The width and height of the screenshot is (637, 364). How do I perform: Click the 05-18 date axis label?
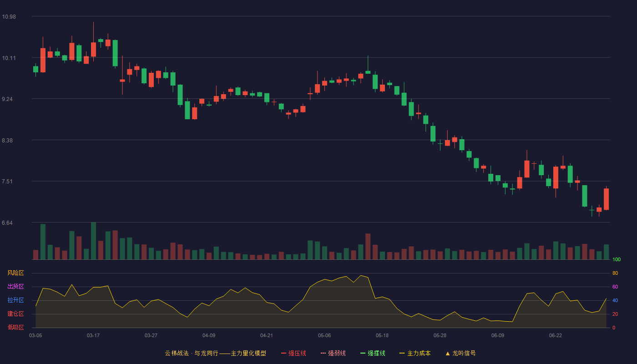tap(382, 335)
